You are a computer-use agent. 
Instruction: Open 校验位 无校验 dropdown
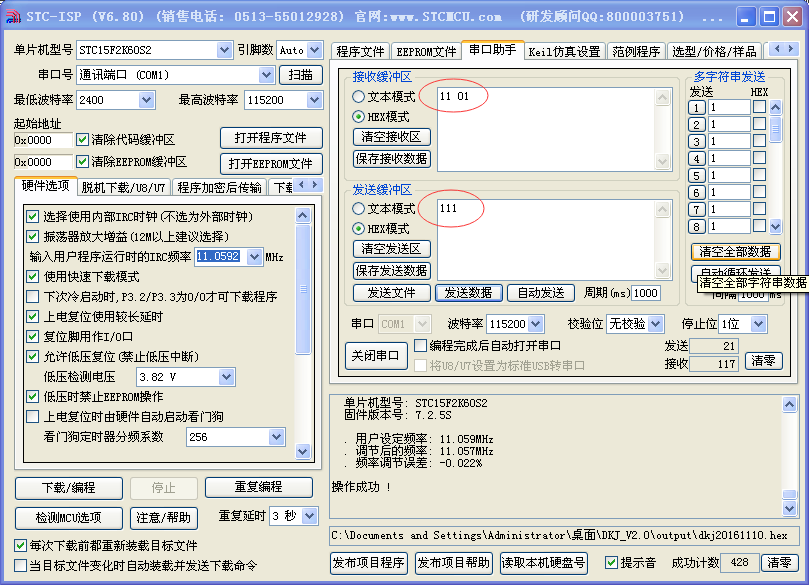tap(655, 324)
